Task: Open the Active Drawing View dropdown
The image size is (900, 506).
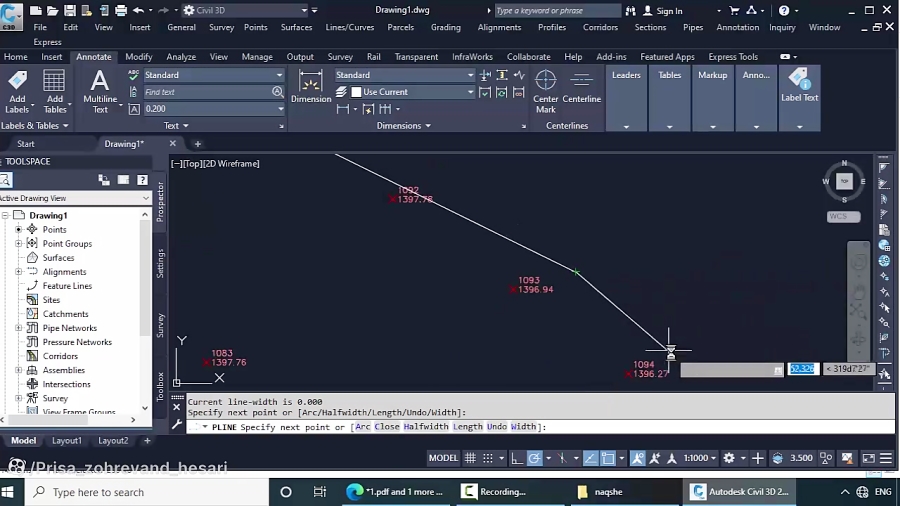Action: [x=75, y=198]
